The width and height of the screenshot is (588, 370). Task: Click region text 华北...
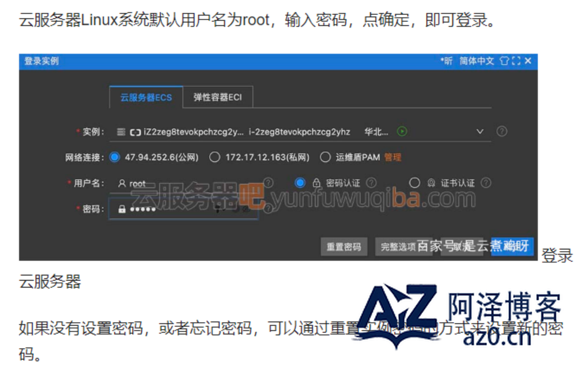(376, 132)
